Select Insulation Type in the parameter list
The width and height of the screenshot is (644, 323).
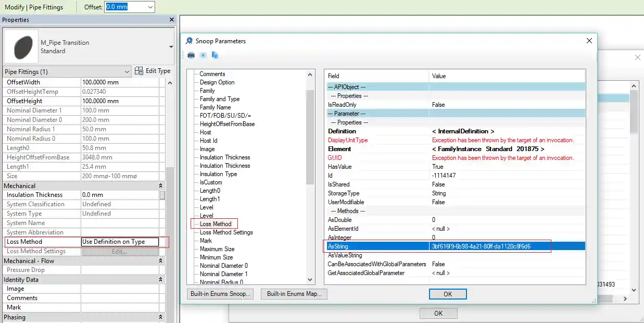click(218, 174)
